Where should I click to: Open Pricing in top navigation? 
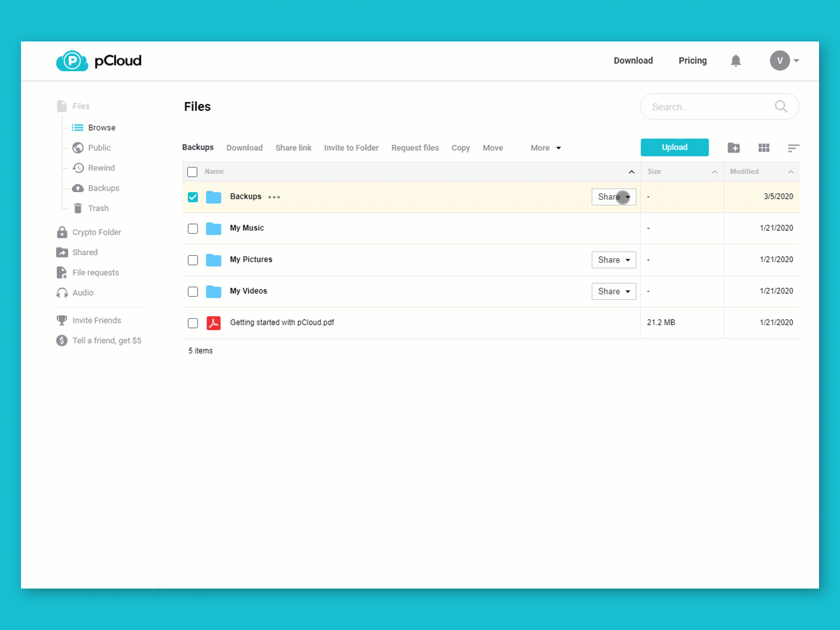692,61
